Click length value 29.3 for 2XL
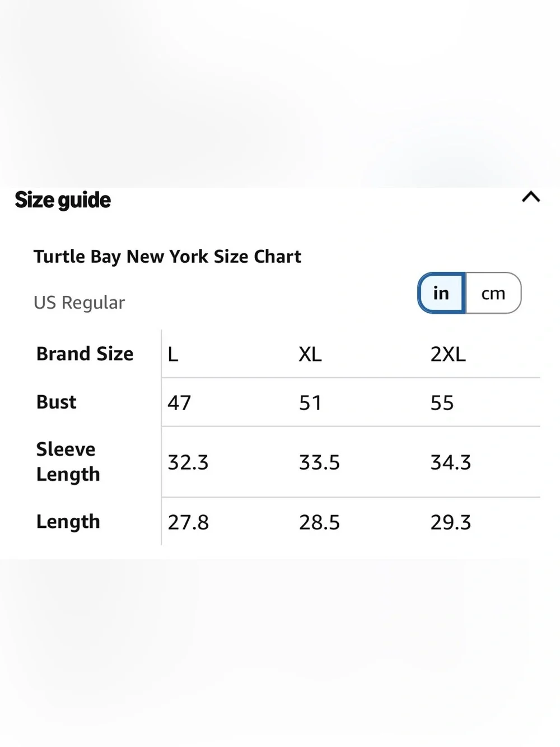This screenshot has width=560, height=747. (x=451, y=522)
